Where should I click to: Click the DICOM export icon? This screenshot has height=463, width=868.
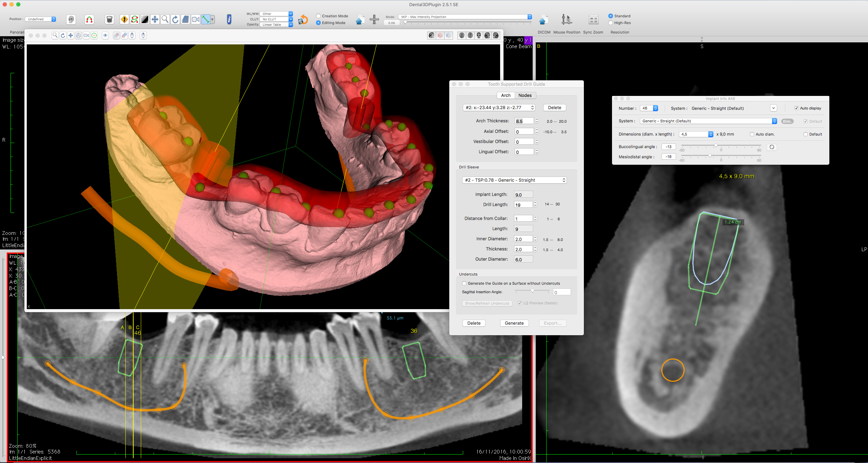(544, 20)
